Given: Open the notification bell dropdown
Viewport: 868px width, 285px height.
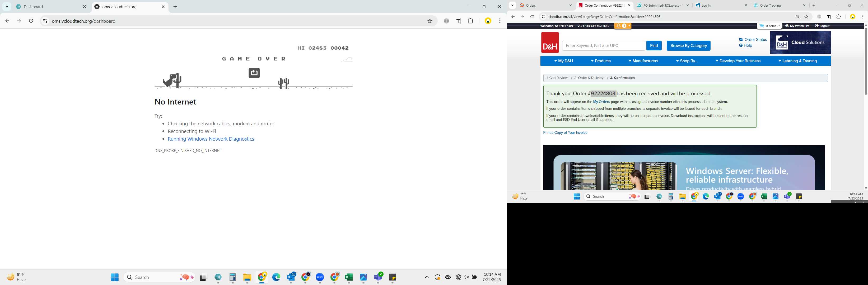Looking at the screenshot, I should point(623,26).
